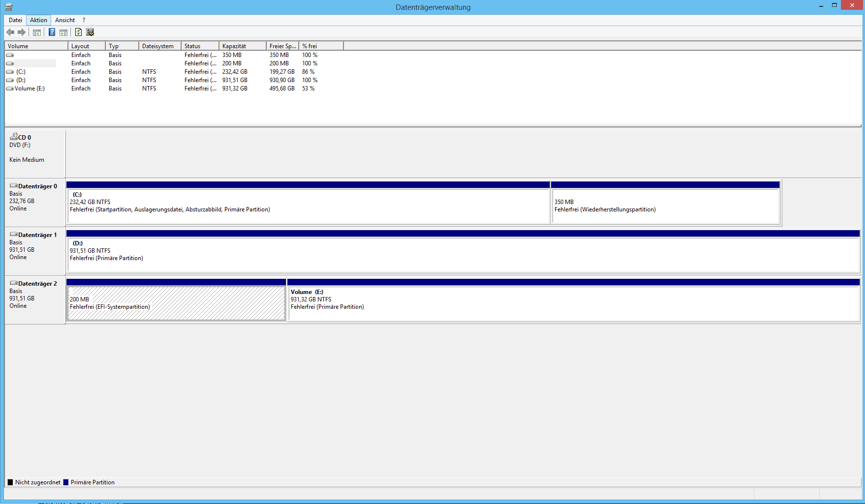Viewport: 865px width, 504px height.
Task: Sort list by % frei column header
Action: (321, 46)
